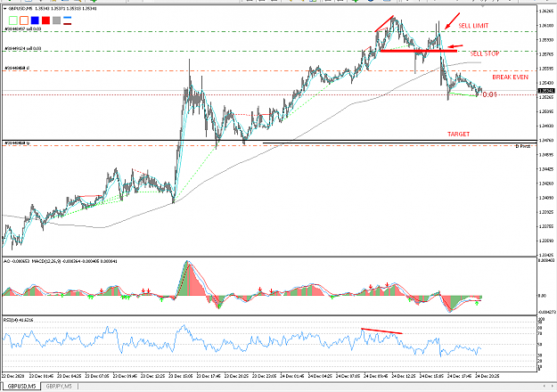The width and height of the screenshot is (557, 392).
Task: Expand the GBPUSD,M5 chart title triangle
Action: 4,9
